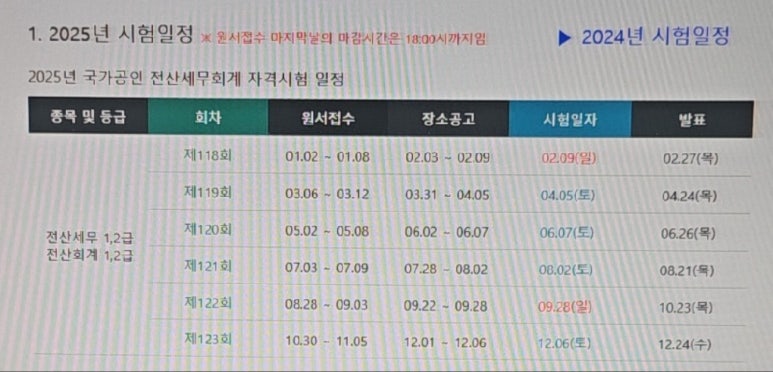Click application period 10.30 ~ 11.05
The image size is (773, 372).
tap(326, 341)
